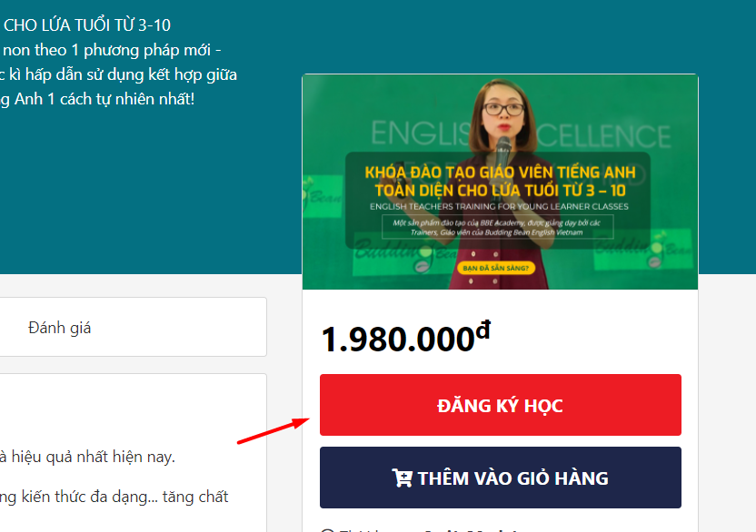Click the CHO LỨA TUỔI TỪ 3-10 heading

tap(87, 25)
